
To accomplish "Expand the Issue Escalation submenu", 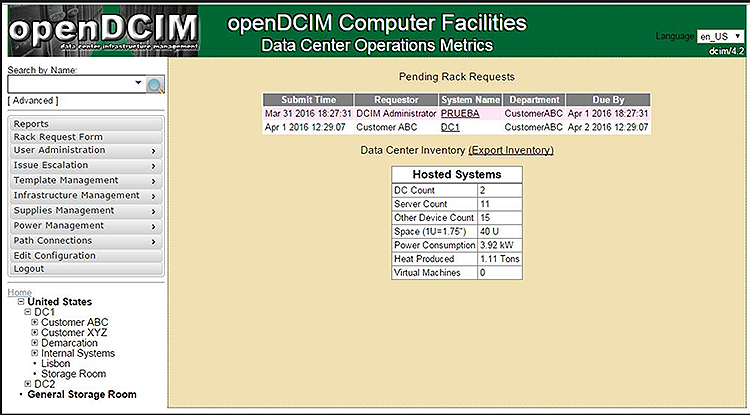I will coord(86,165).
